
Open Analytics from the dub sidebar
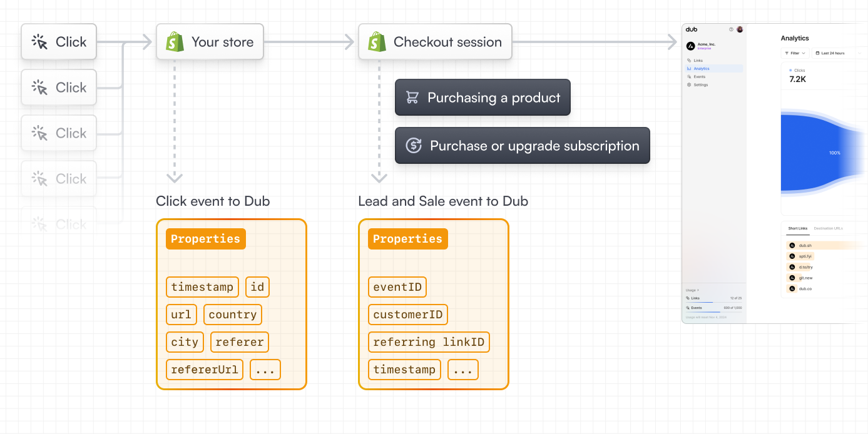point(701,68)
